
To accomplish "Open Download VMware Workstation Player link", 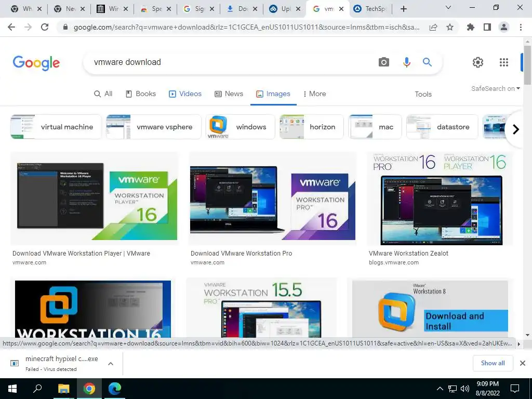I will tap(81, 253).
